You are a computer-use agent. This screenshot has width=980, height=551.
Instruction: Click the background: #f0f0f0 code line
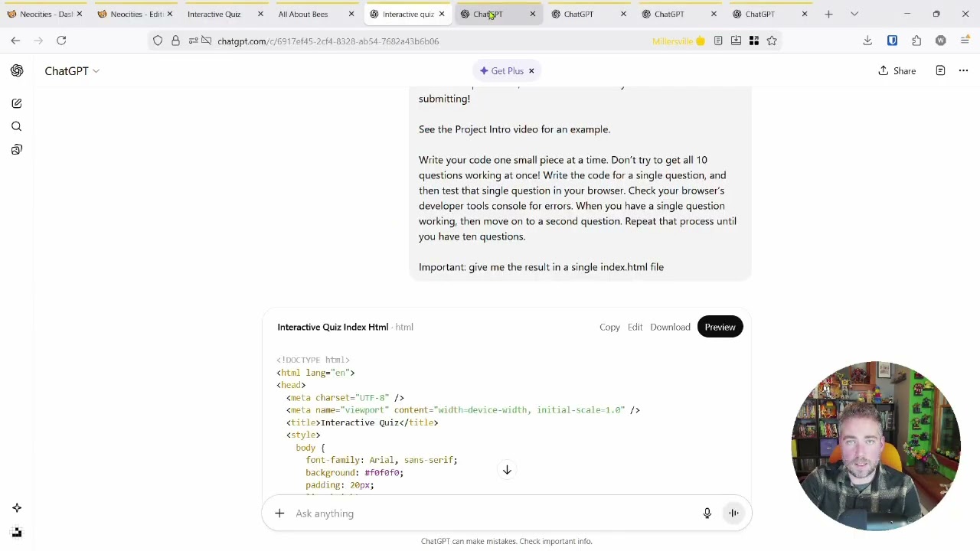[x=354, y=472]
